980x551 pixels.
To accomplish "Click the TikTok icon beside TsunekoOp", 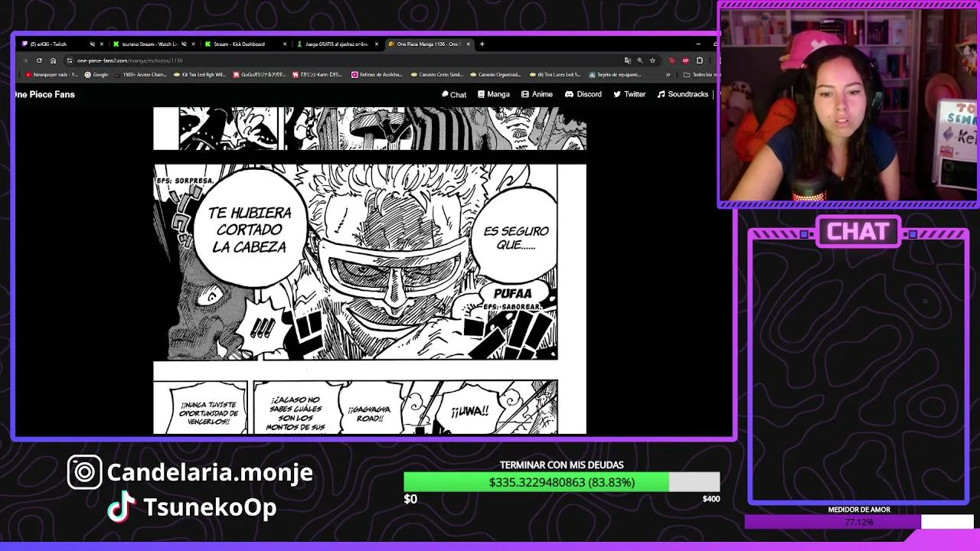I will 122,507.
